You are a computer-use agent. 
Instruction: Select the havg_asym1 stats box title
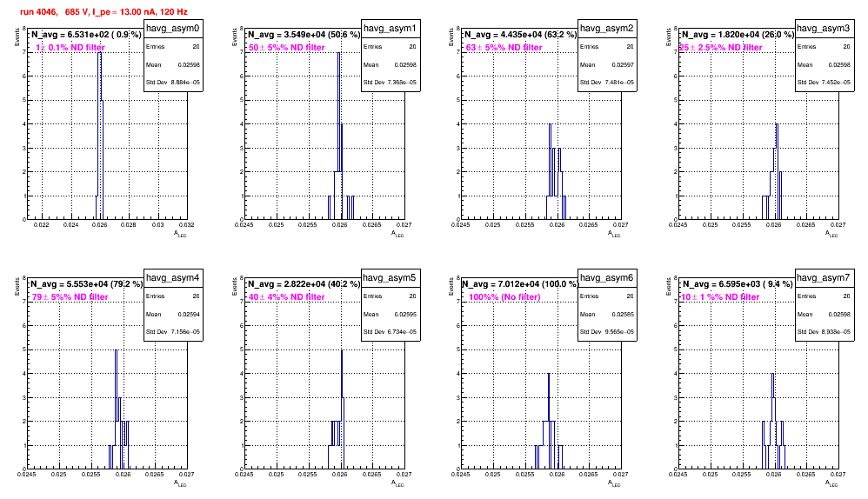[391, 28]
